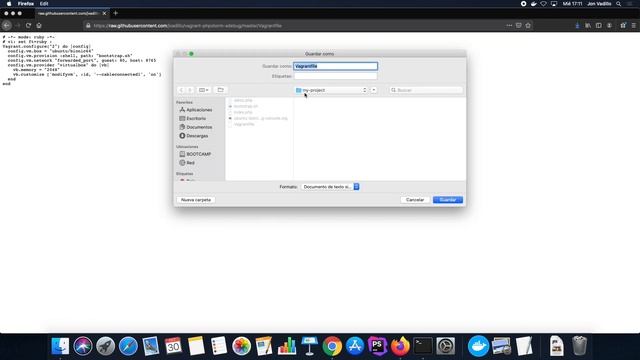The width and height of the screenshot is (640, 360).
Task: Click the AirPlay display icon in menu bar
Action: 553,4
